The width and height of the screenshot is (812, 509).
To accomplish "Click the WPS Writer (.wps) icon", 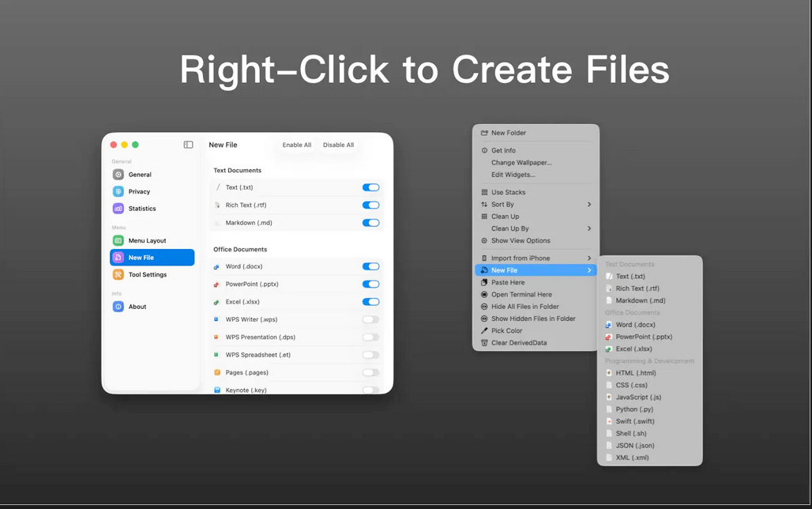I will point(216,320).
